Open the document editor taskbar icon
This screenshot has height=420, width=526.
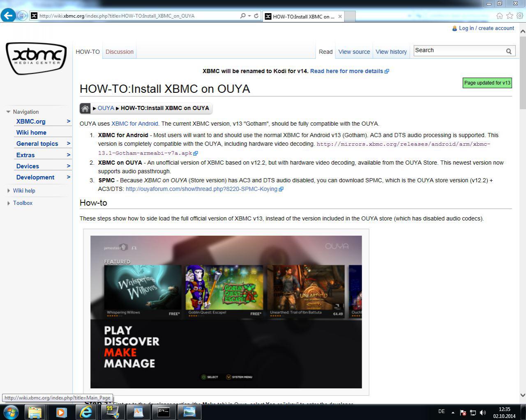point(138,412)
